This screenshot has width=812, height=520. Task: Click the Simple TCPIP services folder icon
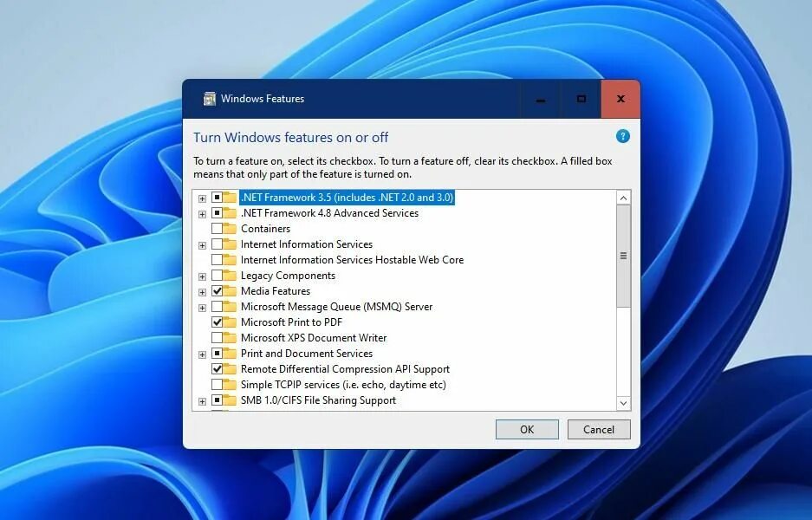coord(230,384)
